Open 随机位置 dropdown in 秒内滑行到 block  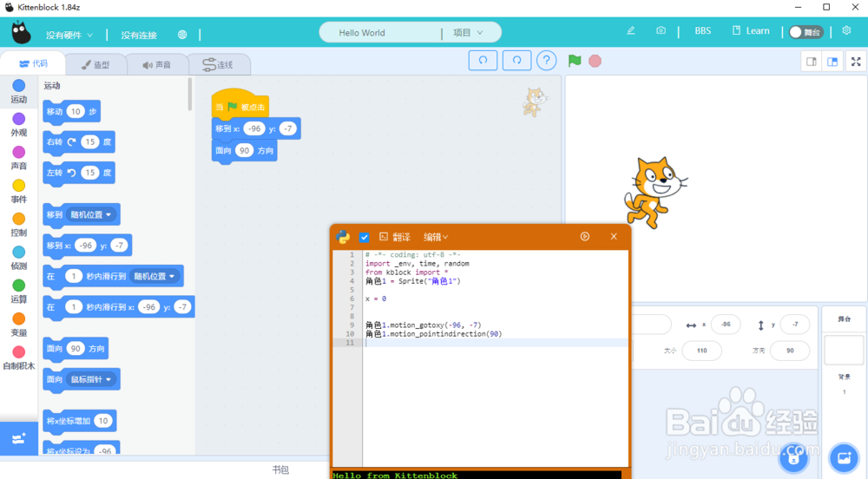click(155, 276)
